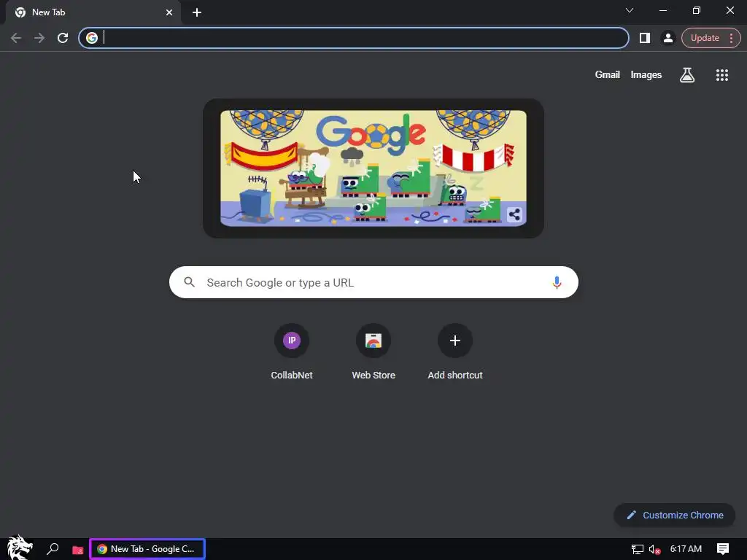Viewport: 747px width, 560px height.
Task: Open the taskbar search magnifier
Action: 53,549
